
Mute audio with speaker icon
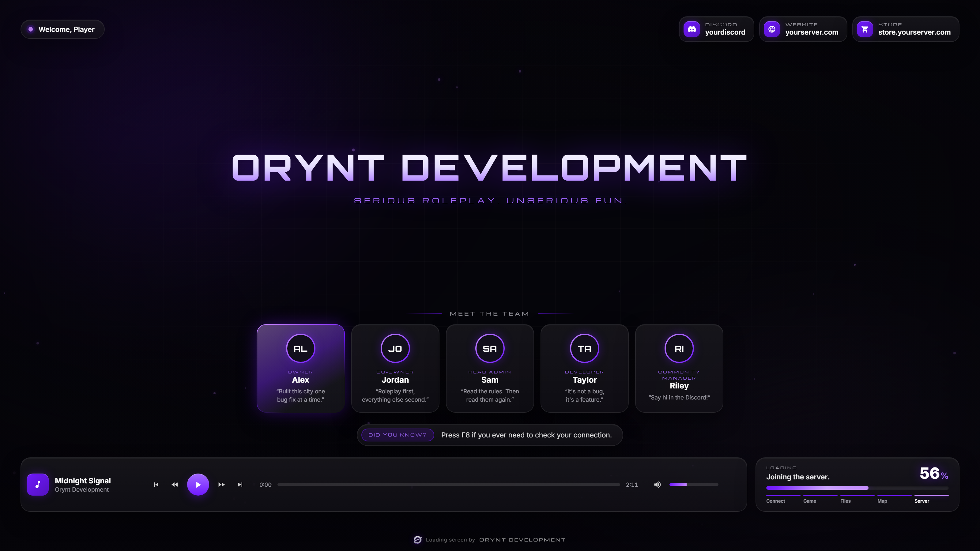coord(658,485)
